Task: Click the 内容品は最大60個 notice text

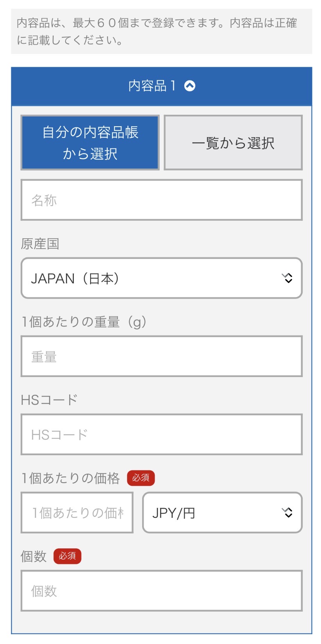Action: coord(157,31)
